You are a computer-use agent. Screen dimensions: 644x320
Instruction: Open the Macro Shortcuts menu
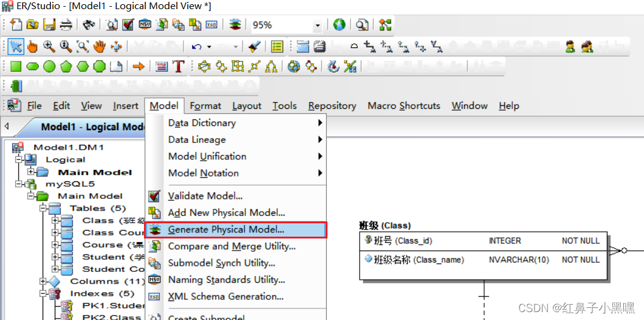(404, 106)
